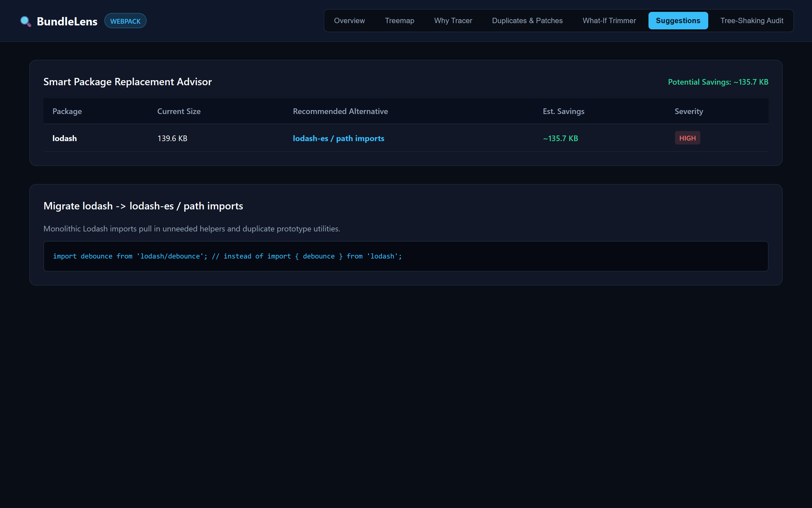Click the Migrate lodash -> lodash-es heading

coord(143,206)
